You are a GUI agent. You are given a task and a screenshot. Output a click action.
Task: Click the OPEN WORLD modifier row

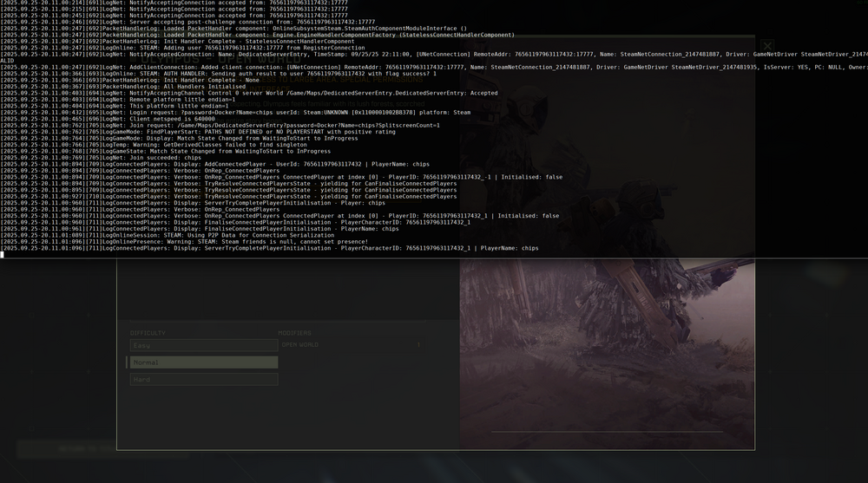coord(351,344)
